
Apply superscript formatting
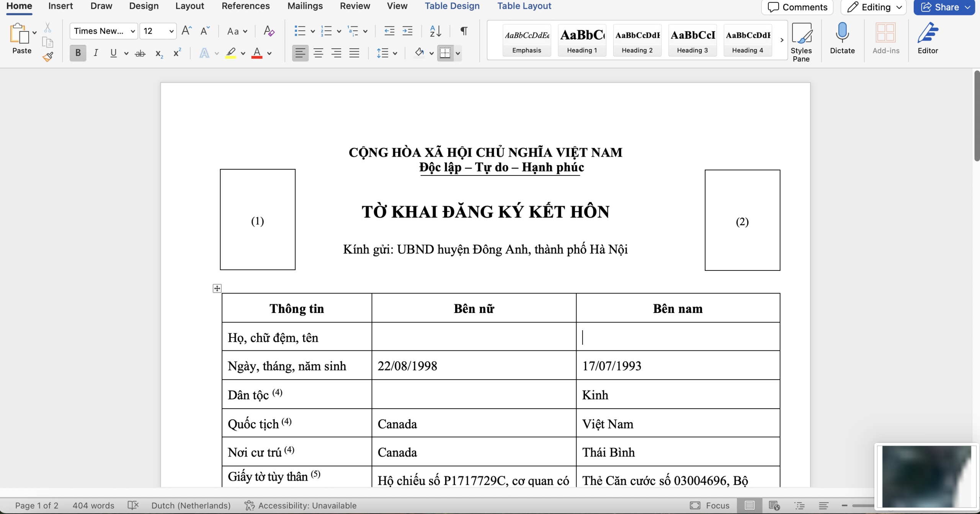pyautogui.click(x=177, y=53)
